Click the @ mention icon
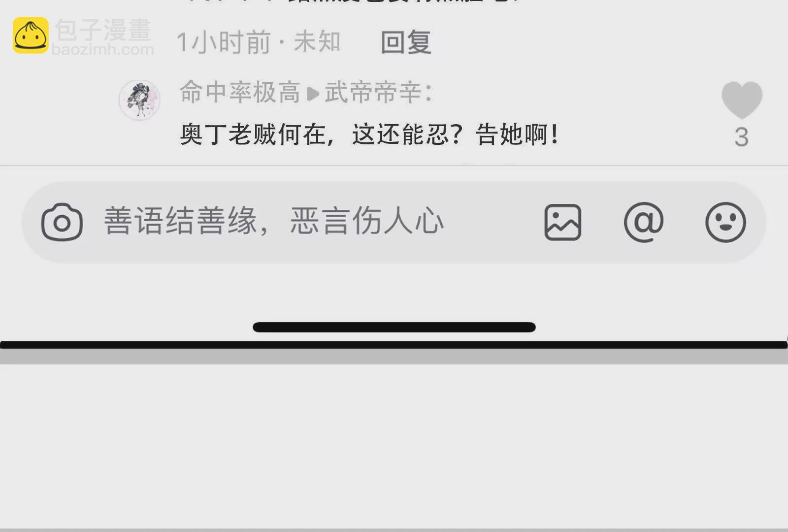 pyautogui.click(x=644, y=222)
